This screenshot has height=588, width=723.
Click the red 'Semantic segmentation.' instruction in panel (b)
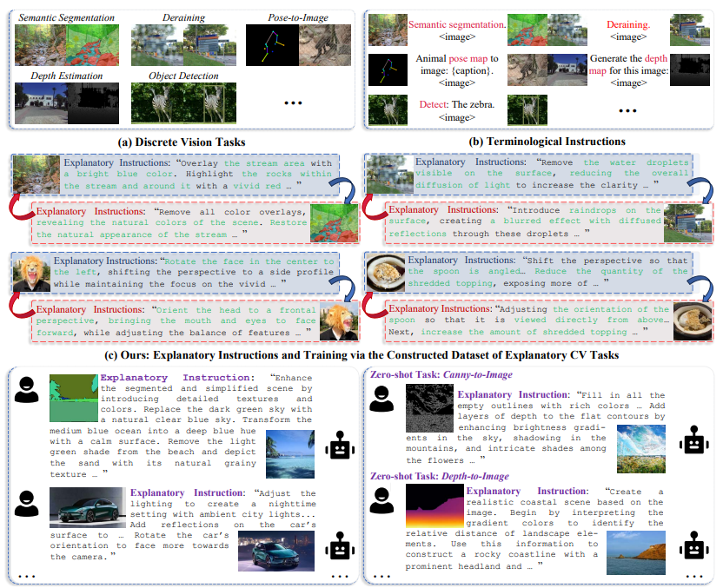[x=457, y=24]
